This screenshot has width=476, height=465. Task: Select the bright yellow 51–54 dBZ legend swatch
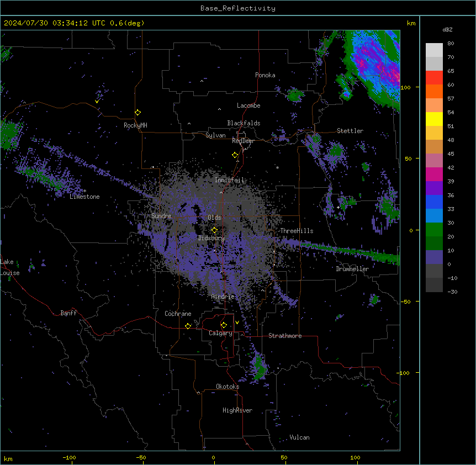click(x=434, y=119)
